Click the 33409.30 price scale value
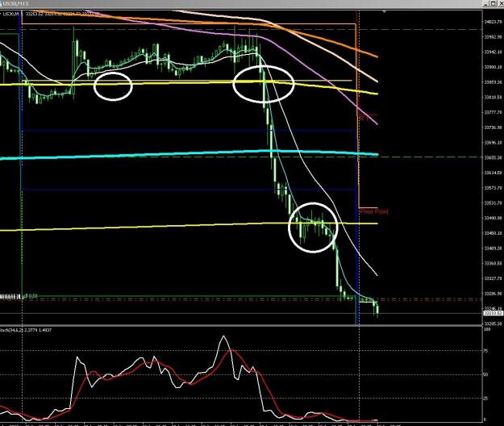Screen dimensions: 504x426 (x=493, y=248)
